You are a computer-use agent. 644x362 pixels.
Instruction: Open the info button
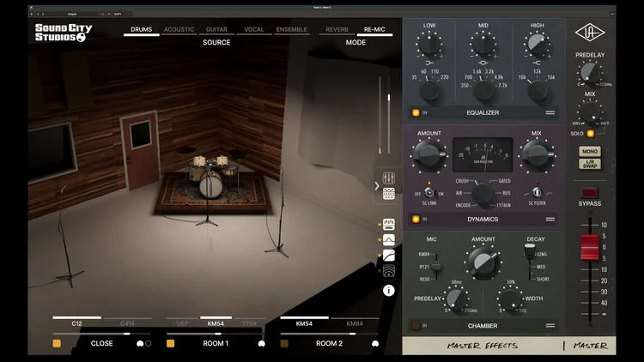click(x=388, y=291)
